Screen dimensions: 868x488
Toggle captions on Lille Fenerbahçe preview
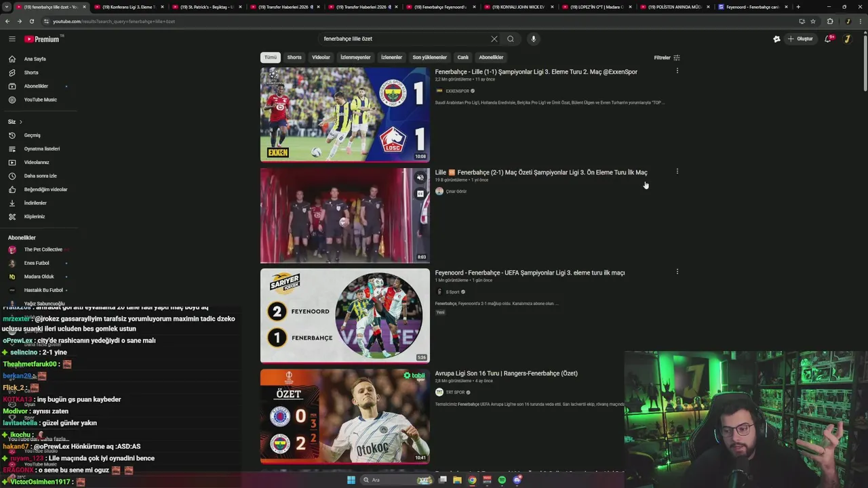pyautogui.click(x=420, y=194)
